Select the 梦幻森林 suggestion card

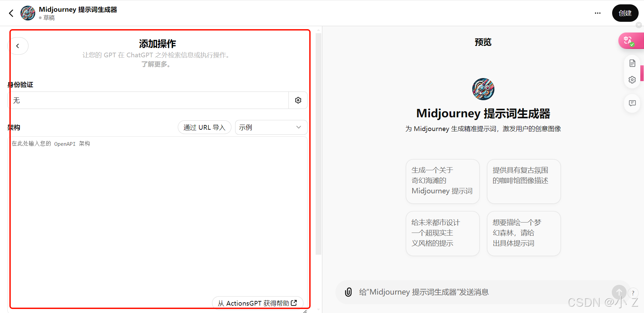point(524,234)
